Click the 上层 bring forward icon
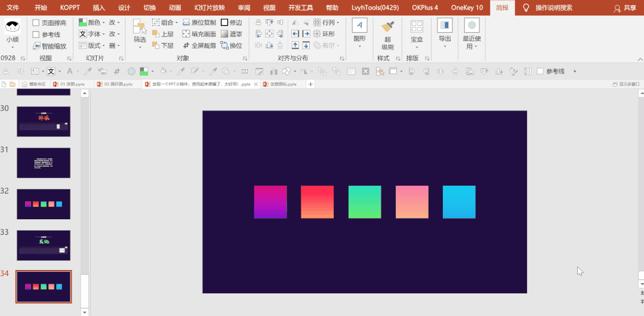This screenshot has width=644, height=316. pyautogui.click(x=156, y=34)
